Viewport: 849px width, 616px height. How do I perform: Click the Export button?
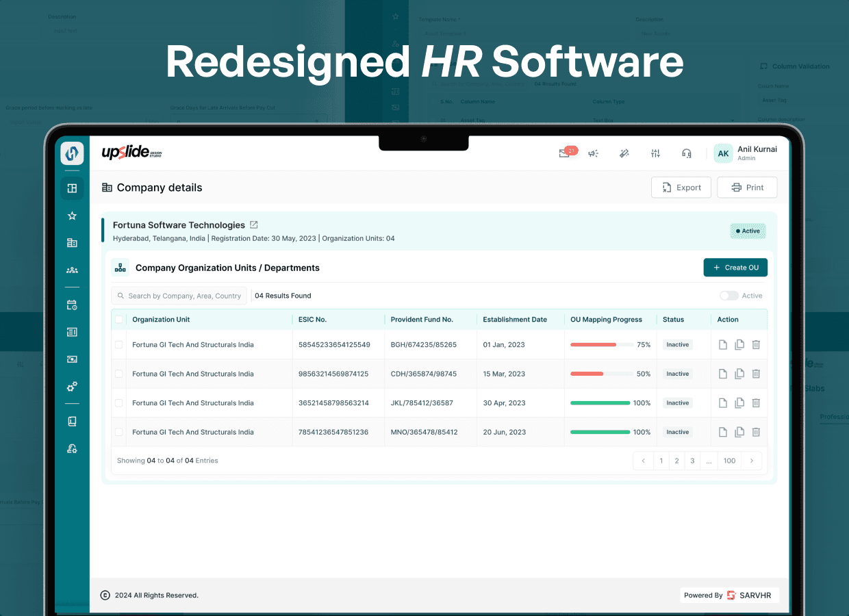click(681, 188)
